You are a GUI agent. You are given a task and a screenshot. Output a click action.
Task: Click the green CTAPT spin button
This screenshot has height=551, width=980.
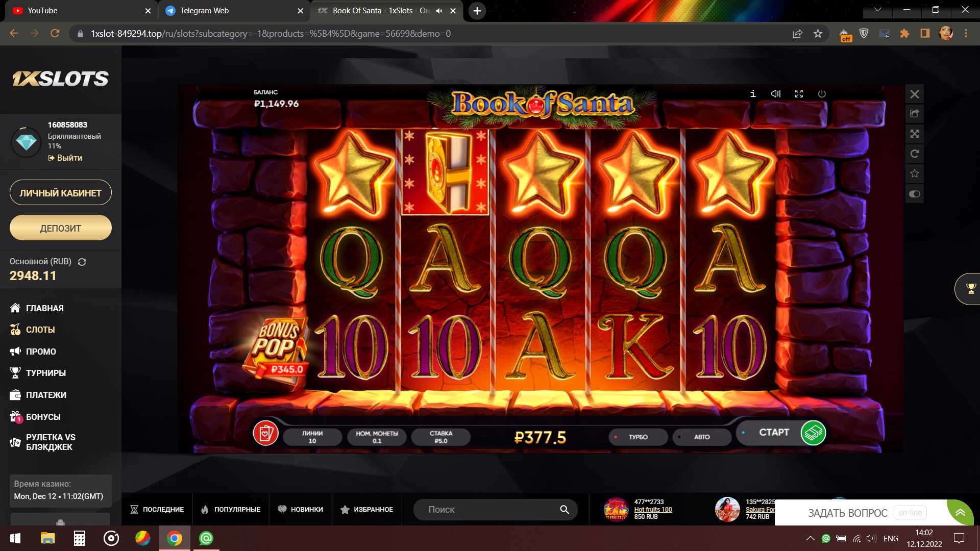[x=813, y=433]
